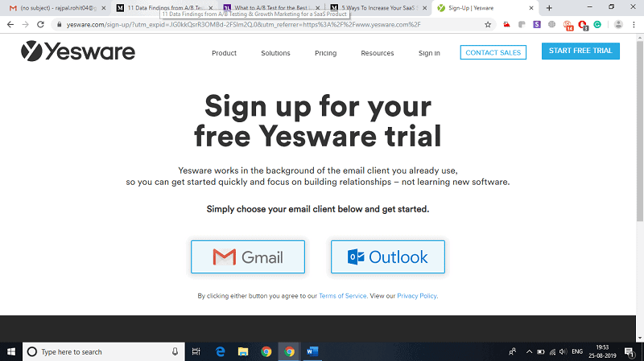The height and width of the screenshot is (361, 644).
Task: Launch Word from the taskbar
Action: [312, 351]
